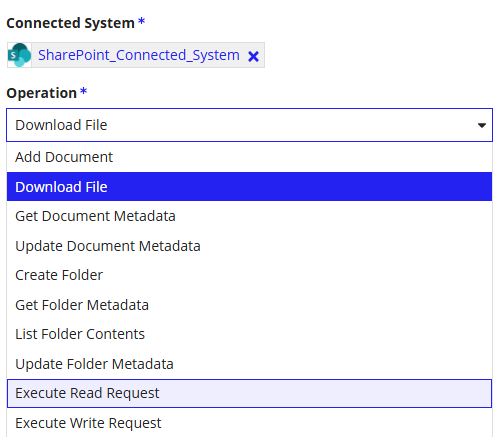The width and height of the screenshot is (501, 437).
Task: Focus the Connected System picker box
Action: 136,55
